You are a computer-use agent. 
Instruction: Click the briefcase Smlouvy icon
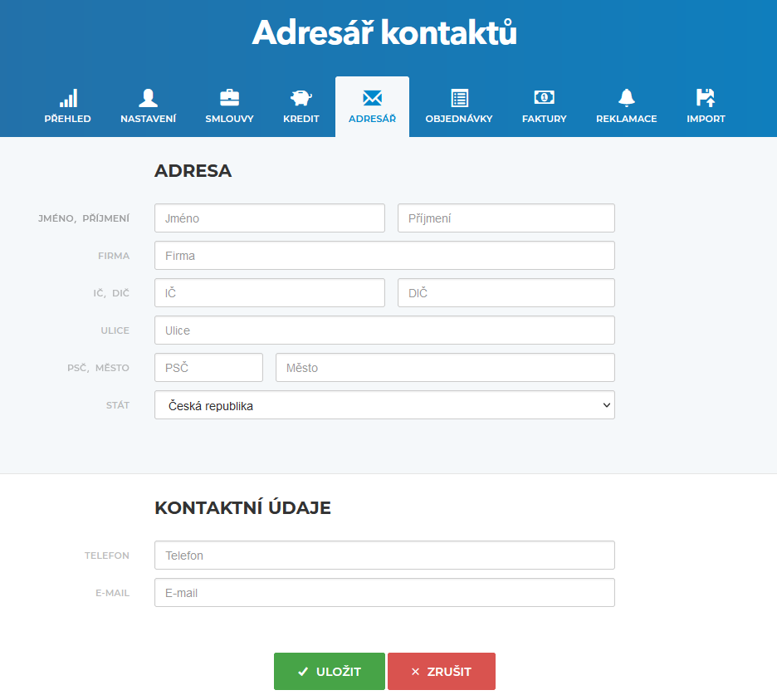pos(229,98)
